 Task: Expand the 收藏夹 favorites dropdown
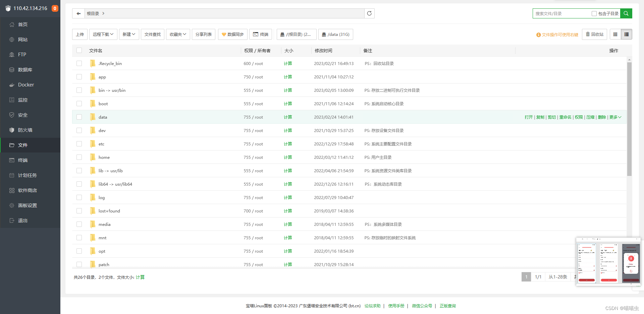coord(178,34)
